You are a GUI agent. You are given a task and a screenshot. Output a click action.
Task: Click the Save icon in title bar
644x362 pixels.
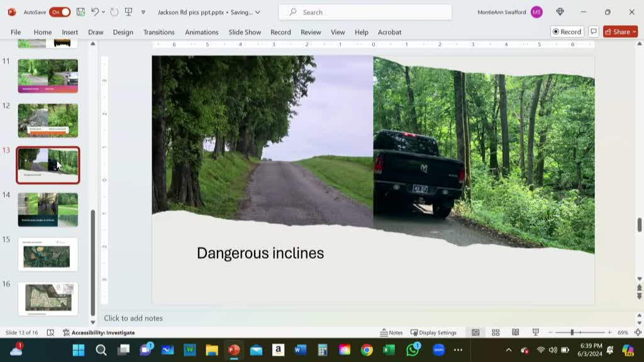click(x=80, y=12)
